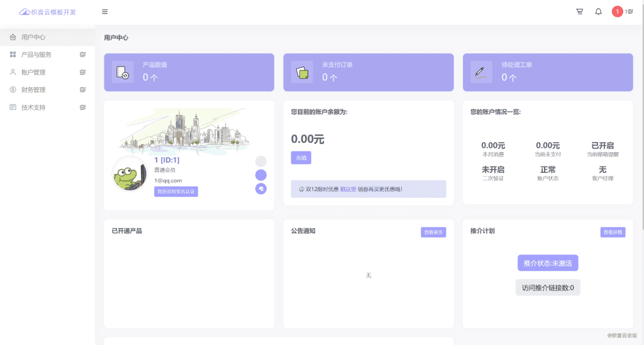Follow the 戳这里 coupon link
Image resolution: width=644 pixels, height=345 pixels.
point(348,189)
